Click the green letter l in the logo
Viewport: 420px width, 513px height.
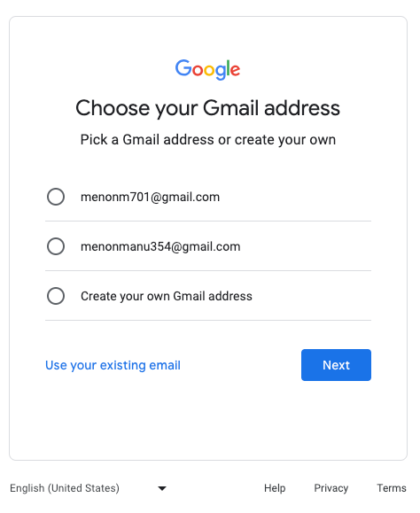pos(229,67)
